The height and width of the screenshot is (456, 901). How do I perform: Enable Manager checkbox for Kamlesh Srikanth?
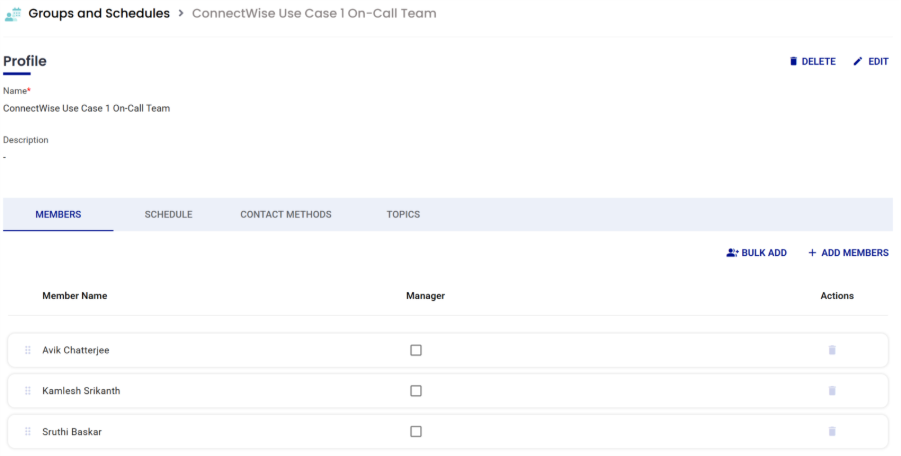pyautogui.click(x=416, y=391)
